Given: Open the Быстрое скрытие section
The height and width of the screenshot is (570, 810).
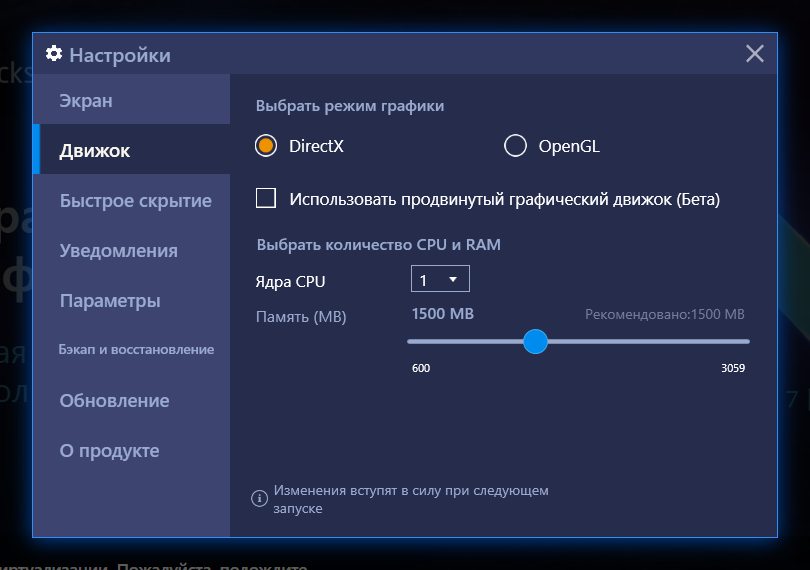Looking at the screenshot, I should [135, 201].
